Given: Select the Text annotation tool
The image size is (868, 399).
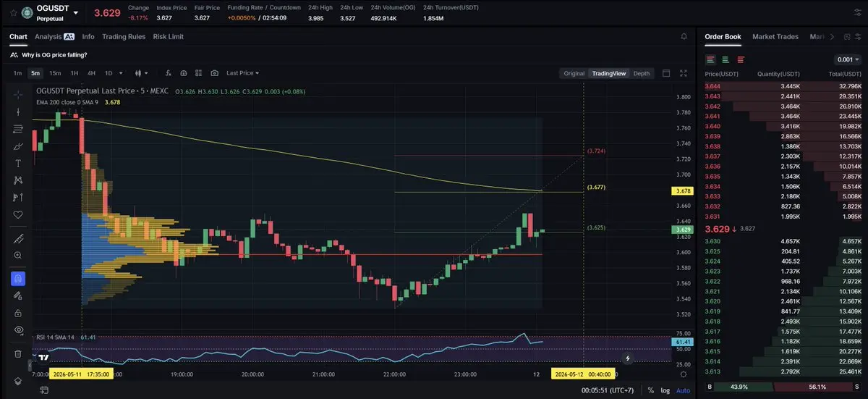Looking at the screenshot, I should [x=18, y=163].
